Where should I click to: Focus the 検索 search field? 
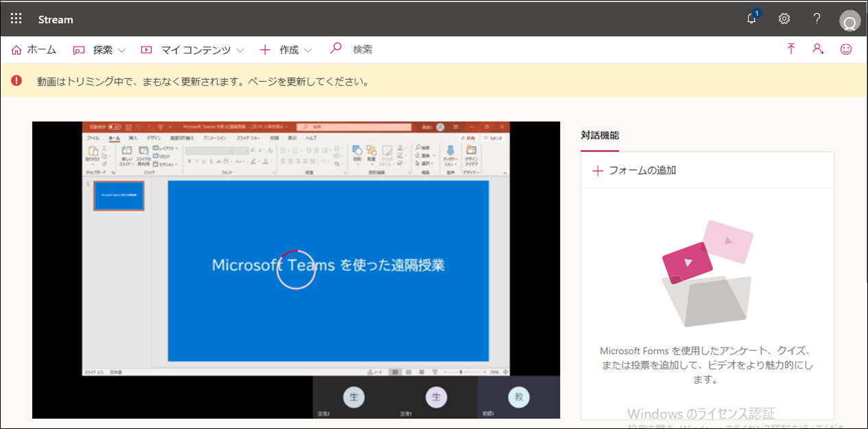(363, 49)
